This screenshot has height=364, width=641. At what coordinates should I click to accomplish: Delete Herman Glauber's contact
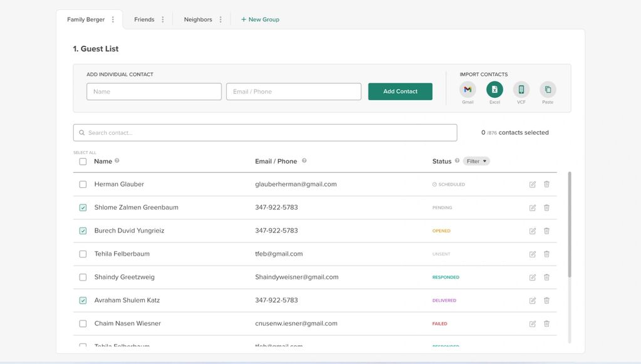point(546,184)
